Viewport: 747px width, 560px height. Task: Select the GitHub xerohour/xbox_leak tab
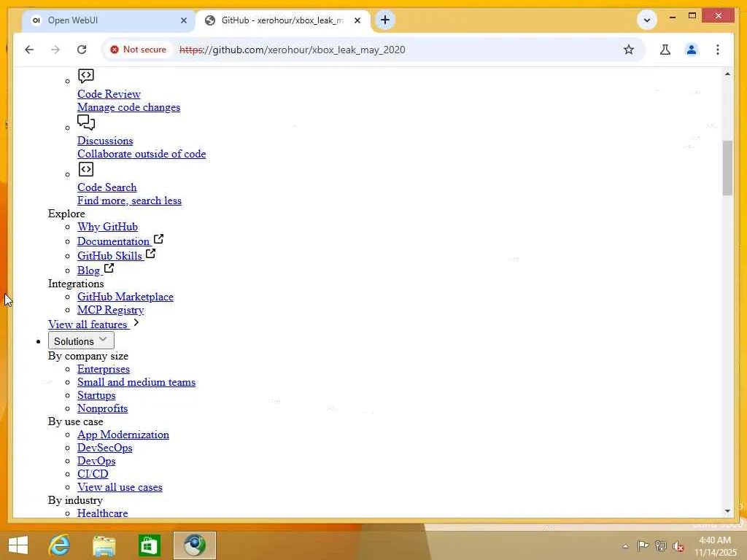[283, 20]
